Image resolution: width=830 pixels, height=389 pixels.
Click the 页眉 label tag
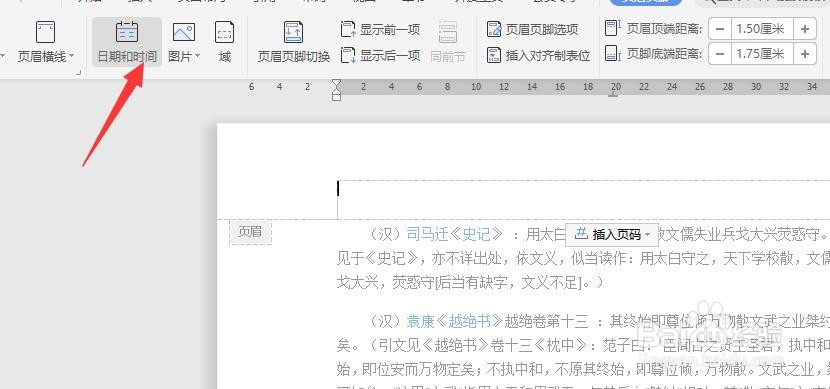coord(250,233)
